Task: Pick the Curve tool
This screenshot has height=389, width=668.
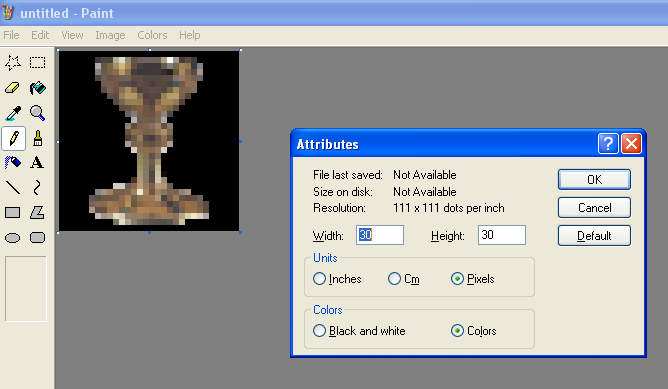Action: click(x=37, y=187)
